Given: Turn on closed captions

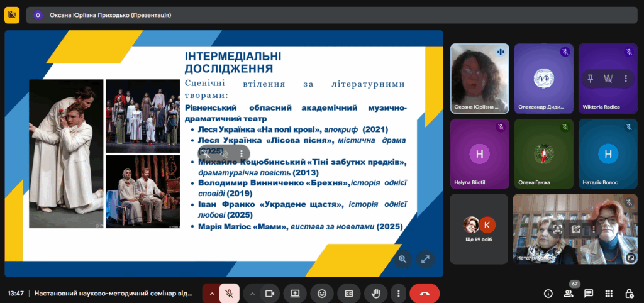Looking at the screenshot, I should [x=348, y=293].
